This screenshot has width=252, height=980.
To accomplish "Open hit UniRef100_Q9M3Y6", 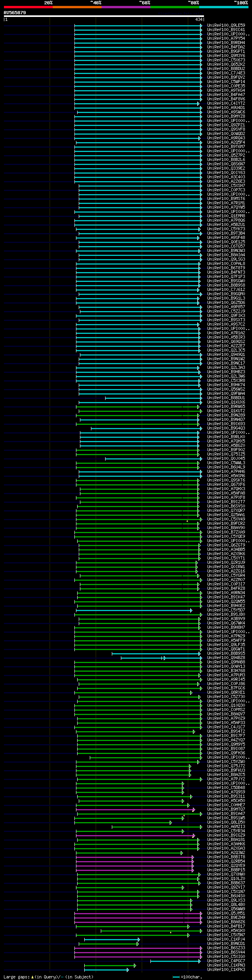I will pyautogui.click(x=226, y=56).
